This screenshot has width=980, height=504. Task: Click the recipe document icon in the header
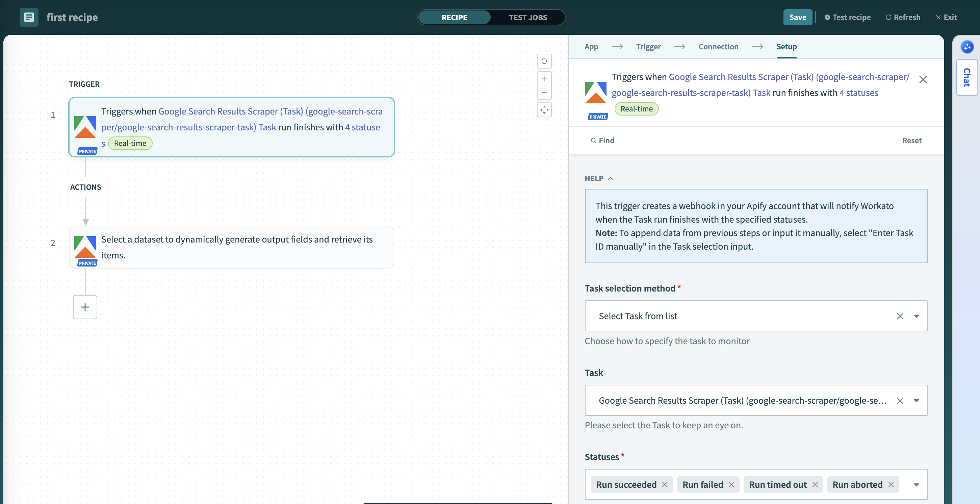click(29, 17)
